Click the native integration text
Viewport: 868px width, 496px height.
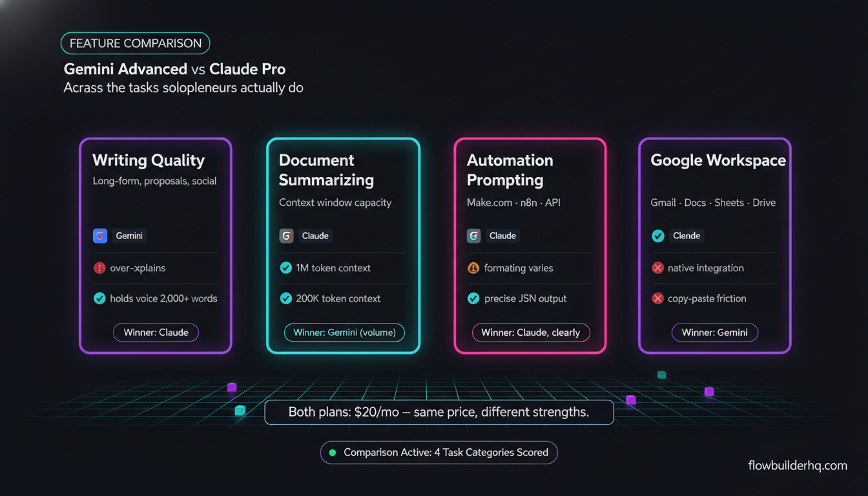[706, 267]
